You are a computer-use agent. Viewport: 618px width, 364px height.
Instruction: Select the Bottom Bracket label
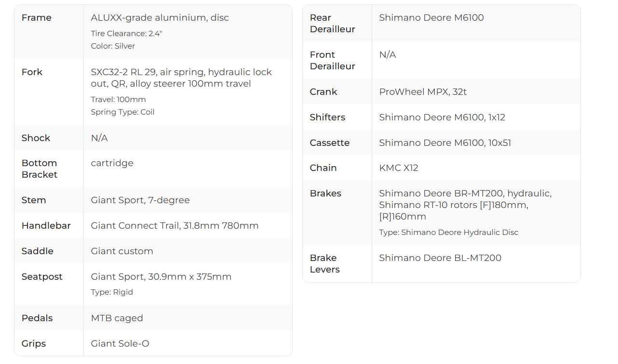[x=40, y=169]
